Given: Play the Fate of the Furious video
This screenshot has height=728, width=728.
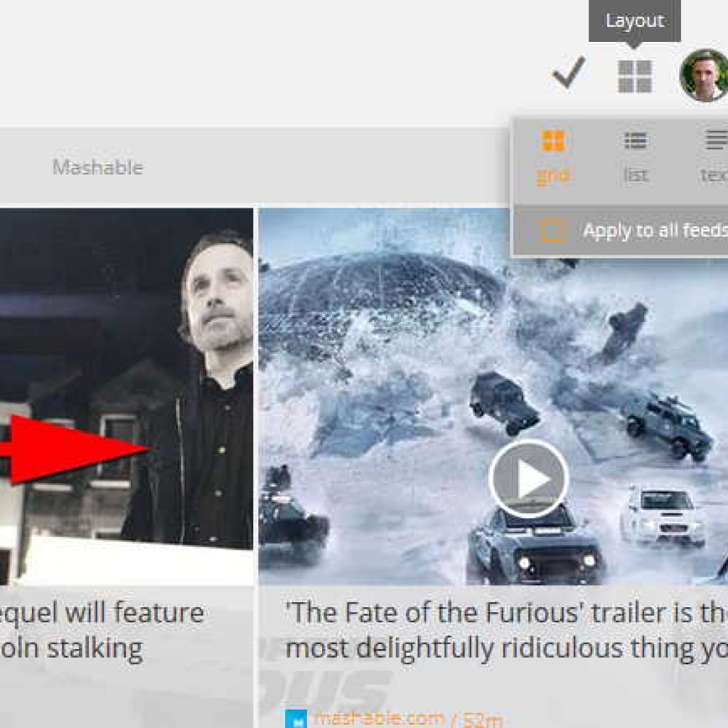Looking at the screenshot, I should 528,478.
